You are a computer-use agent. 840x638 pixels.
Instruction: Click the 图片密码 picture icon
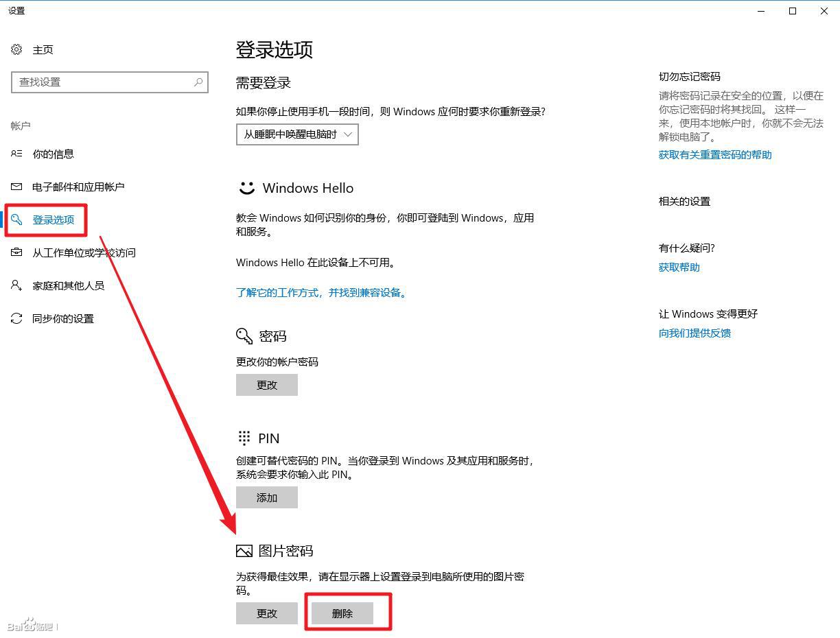[244, 550]
